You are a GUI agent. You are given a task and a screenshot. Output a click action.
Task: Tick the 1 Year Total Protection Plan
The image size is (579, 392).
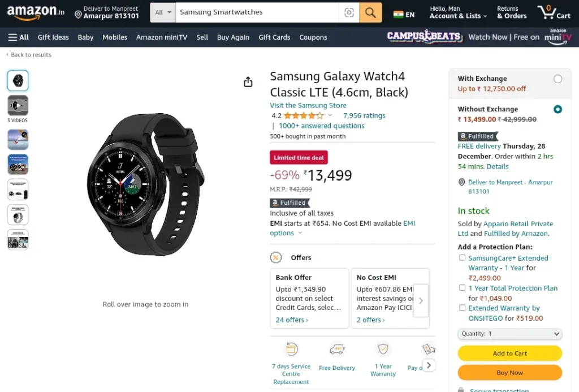click(462, 287)
